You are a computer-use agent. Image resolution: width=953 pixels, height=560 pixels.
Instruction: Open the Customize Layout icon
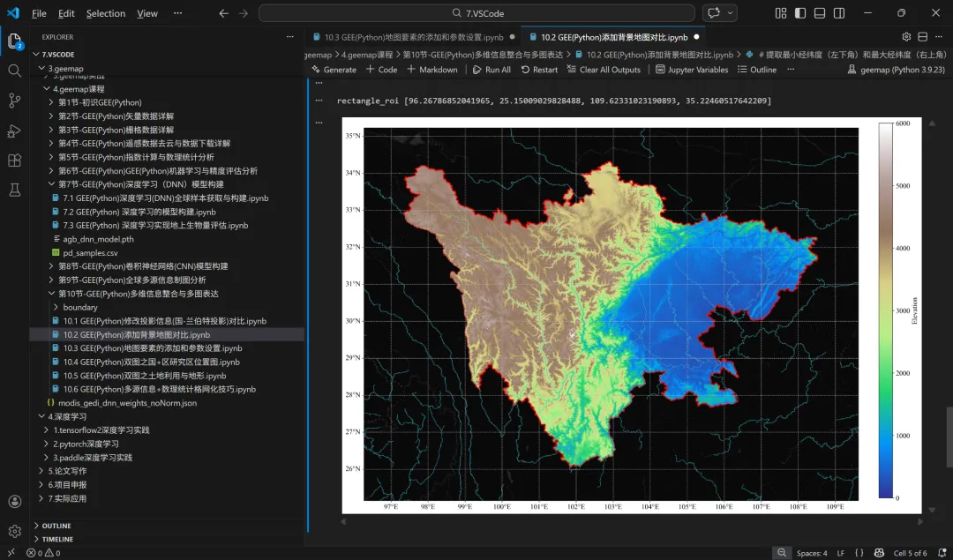tap(781, 12)
